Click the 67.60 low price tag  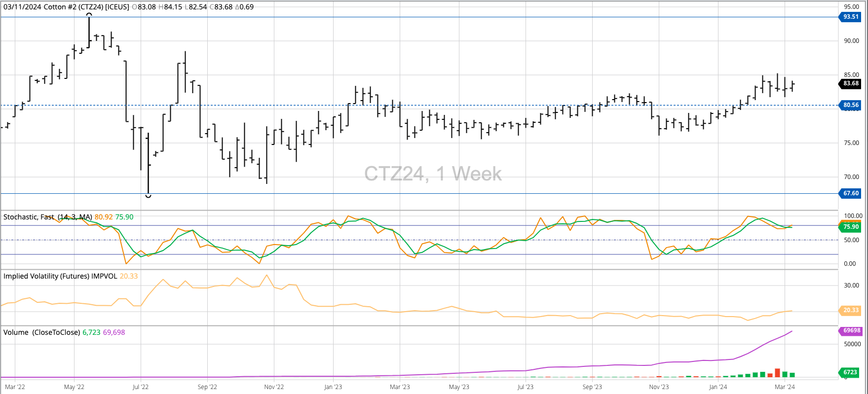coord(851,193)
